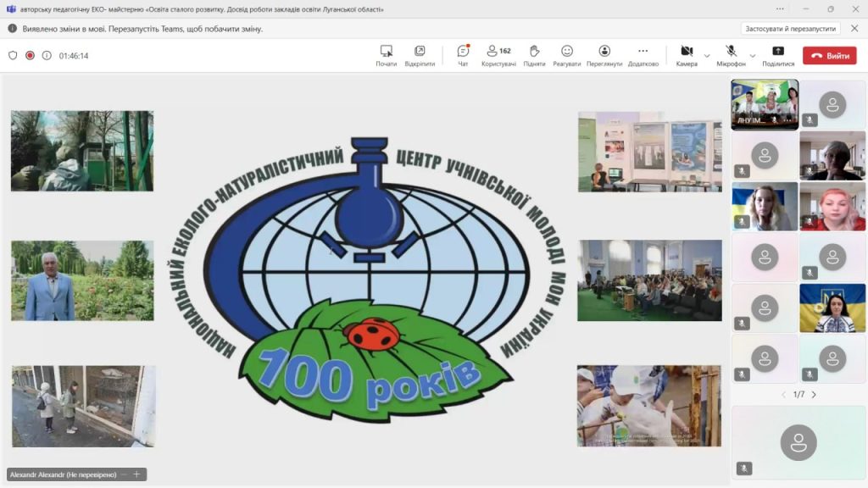The image size is (868, 488).
Task: Turn on the Камера (camera)
Action: [687, 55]
